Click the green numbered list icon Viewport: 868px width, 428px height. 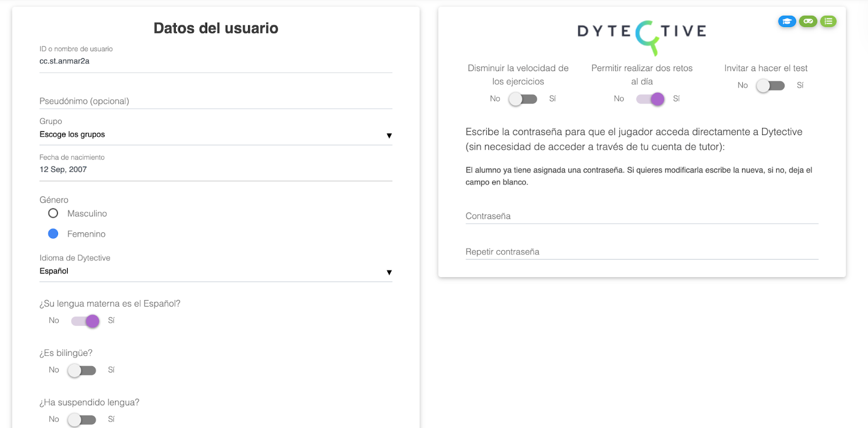(x=828, y=21)
